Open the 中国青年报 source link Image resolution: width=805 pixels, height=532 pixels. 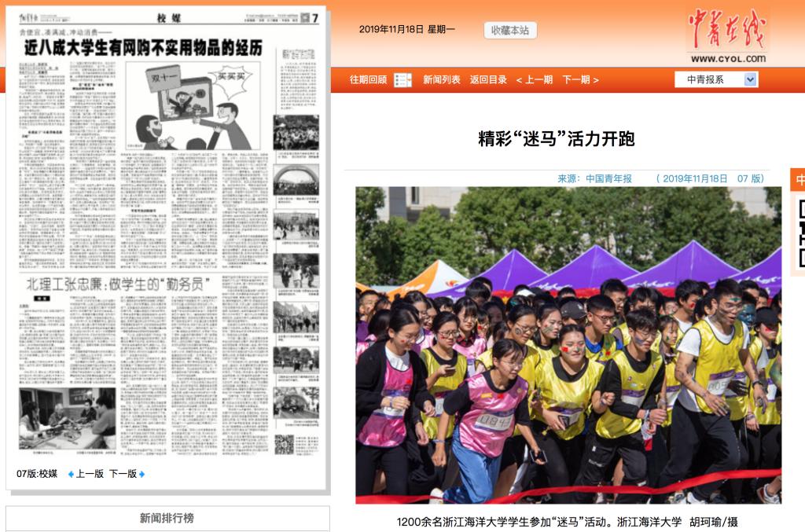click(608, 178)
